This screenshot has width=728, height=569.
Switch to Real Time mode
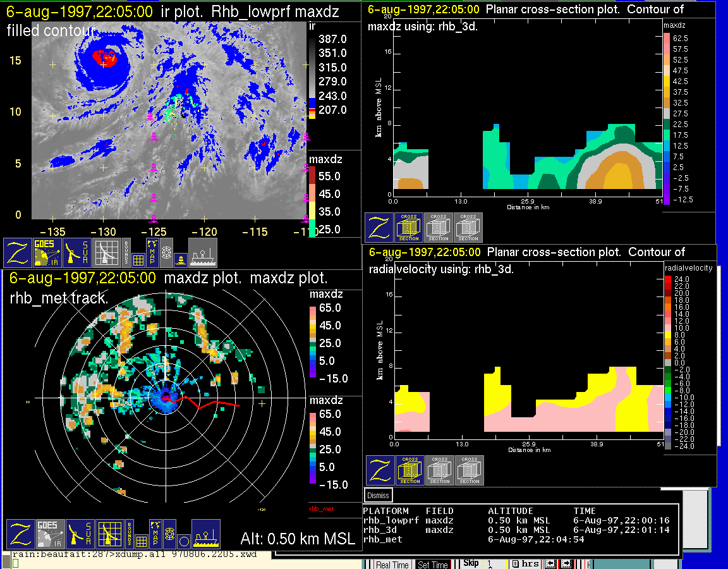[x=392, y=565]
